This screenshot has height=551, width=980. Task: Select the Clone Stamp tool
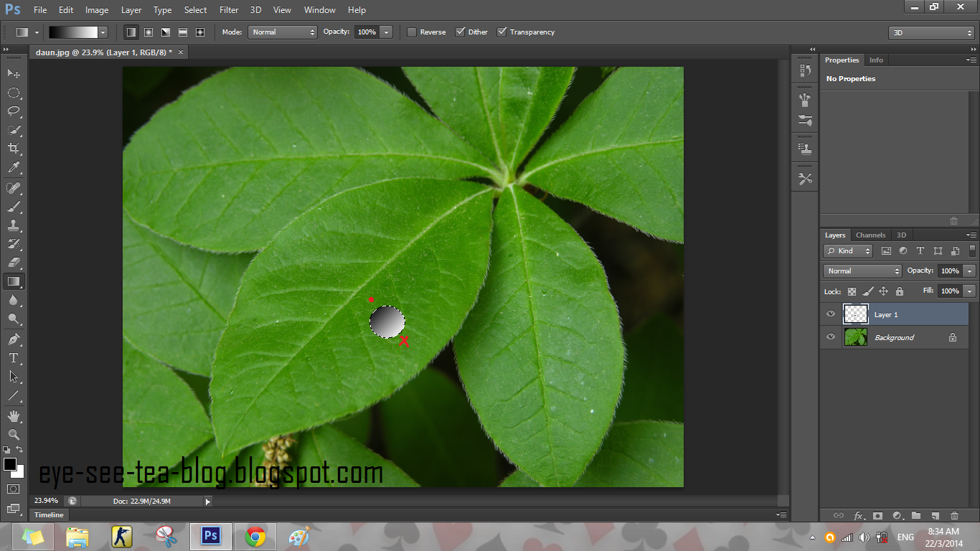[x=14, y=225]
